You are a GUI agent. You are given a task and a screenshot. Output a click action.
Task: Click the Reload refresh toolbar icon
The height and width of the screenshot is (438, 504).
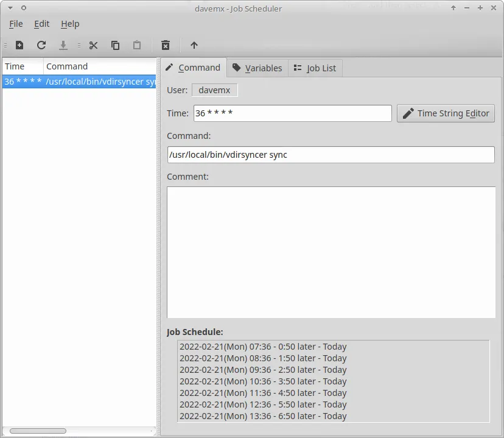point(41,45)
